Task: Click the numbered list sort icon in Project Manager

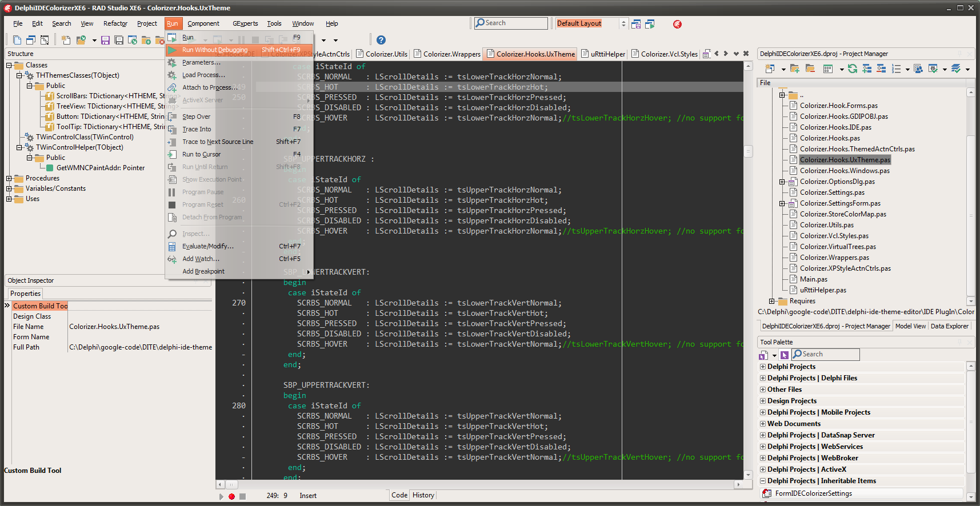Action: 896,69
